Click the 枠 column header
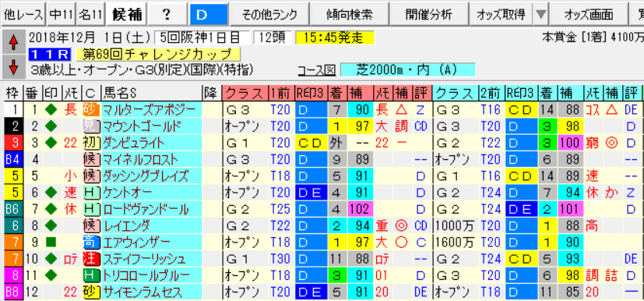The image size is (644, 301). [x=12, y=94]
